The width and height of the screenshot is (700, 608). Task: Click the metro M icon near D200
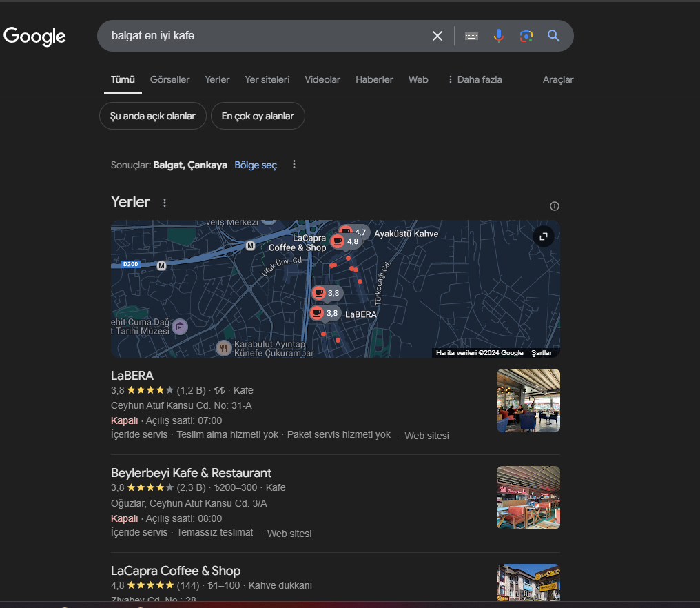162,266
